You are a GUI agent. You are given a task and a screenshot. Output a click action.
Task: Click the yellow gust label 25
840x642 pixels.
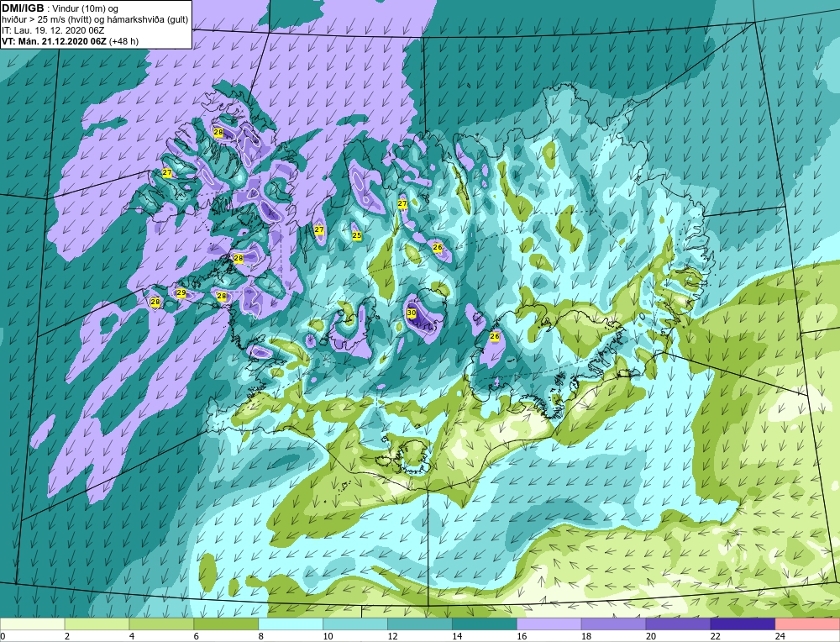pyautogui.click(x=357, y=235)
